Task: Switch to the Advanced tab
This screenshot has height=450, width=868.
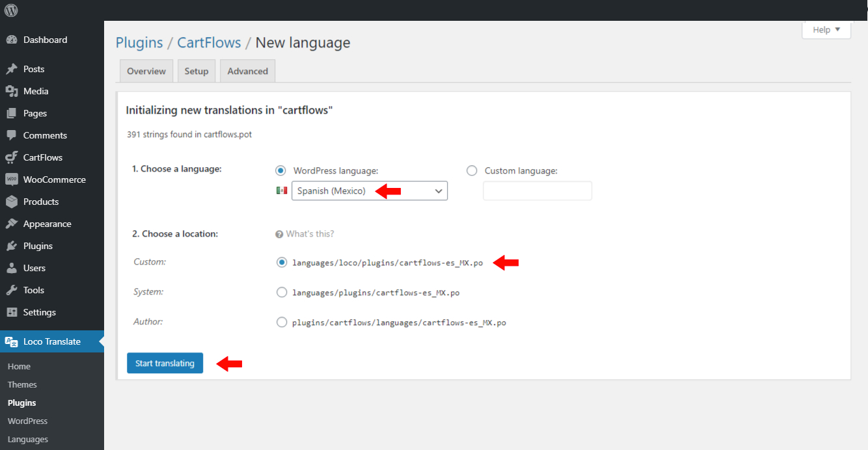Action: pyautogui.click(x=247, y=70)
